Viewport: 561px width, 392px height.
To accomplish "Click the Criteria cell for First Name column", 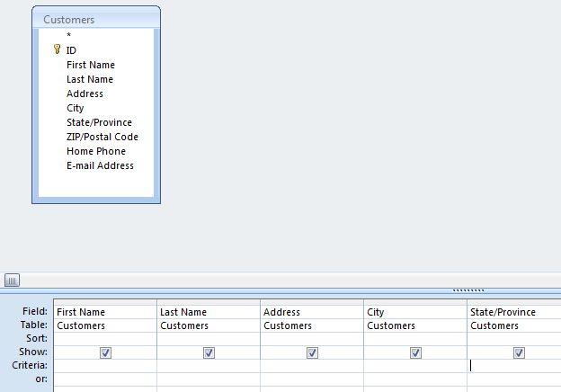I will click(x=105, y=367).
